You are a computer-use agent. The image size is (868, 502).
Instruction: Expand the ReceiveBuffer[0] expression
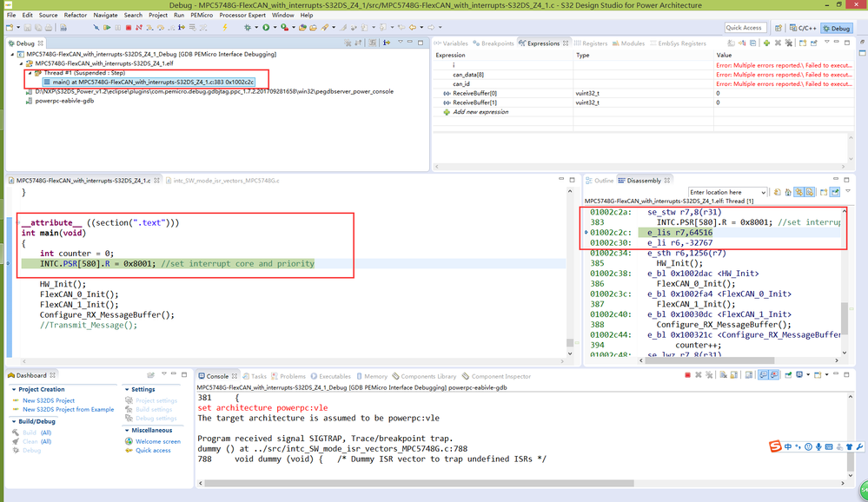447,94
